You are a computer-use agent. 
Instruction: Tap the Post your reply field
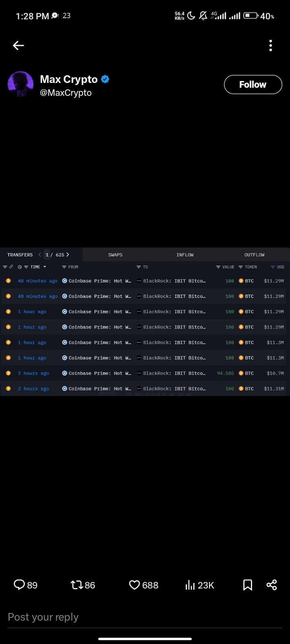pos(145,617)
